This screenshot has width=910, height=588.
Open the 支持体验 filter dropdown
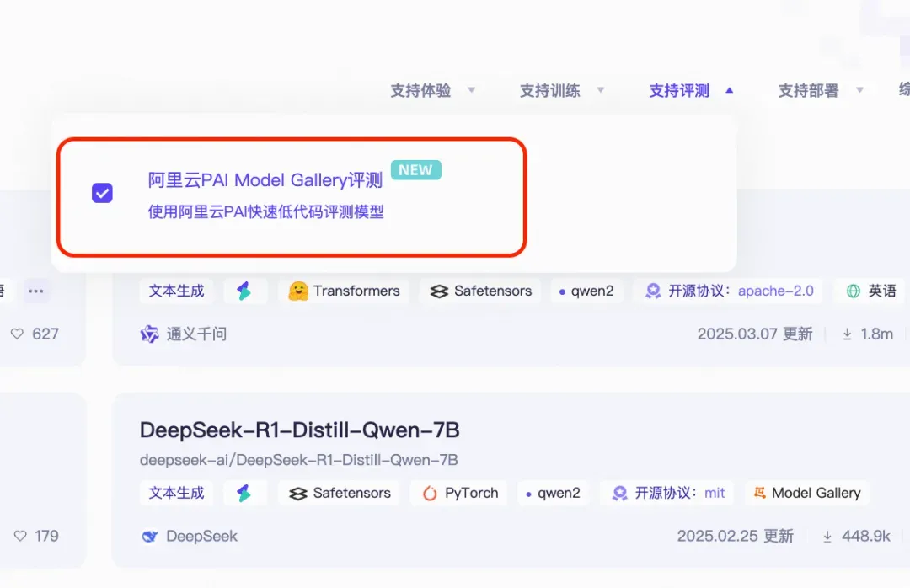click(x=433, y=90)
